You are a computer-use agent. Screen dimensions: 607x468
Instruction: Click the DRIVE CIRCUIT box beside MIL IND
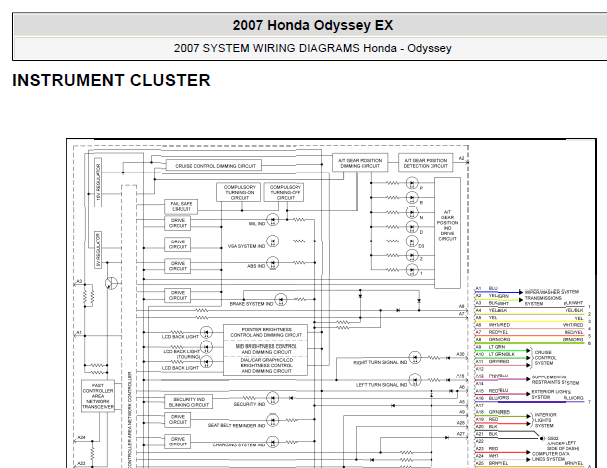[x=178, y=223]
